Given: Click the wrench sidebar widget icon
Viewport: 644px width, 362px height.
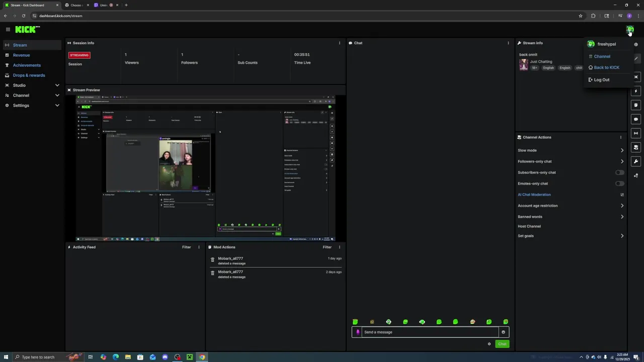Looking at the screenshot, I should pyautogui.click(x=636, y=161).
